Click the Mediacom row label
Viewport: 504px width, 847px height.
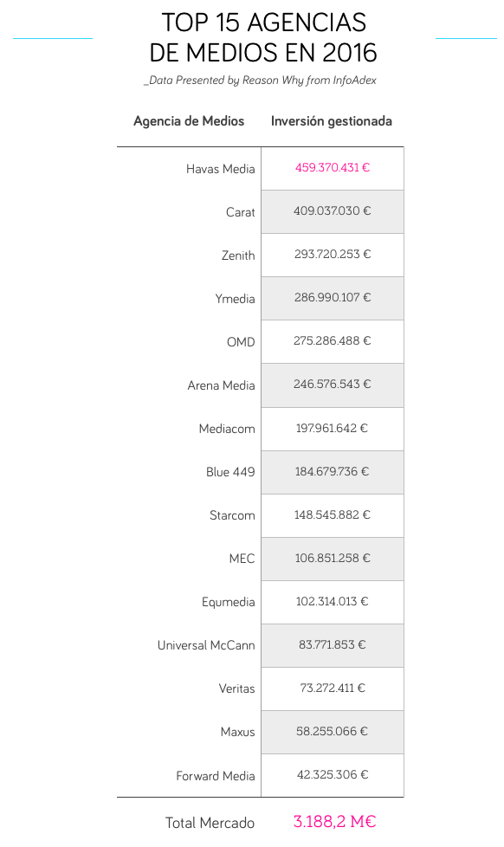point(227,429)
